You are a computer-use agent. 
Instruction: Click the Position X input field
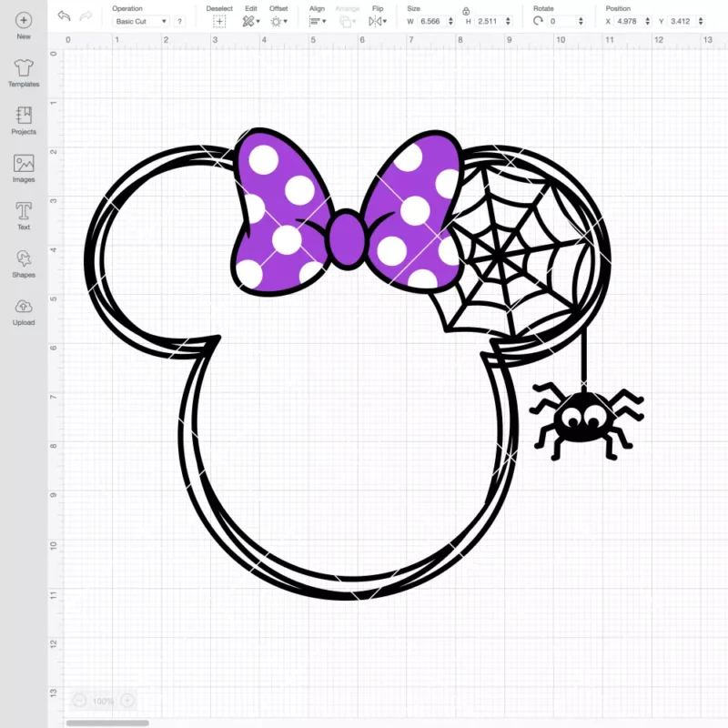(x=629, y=21)
